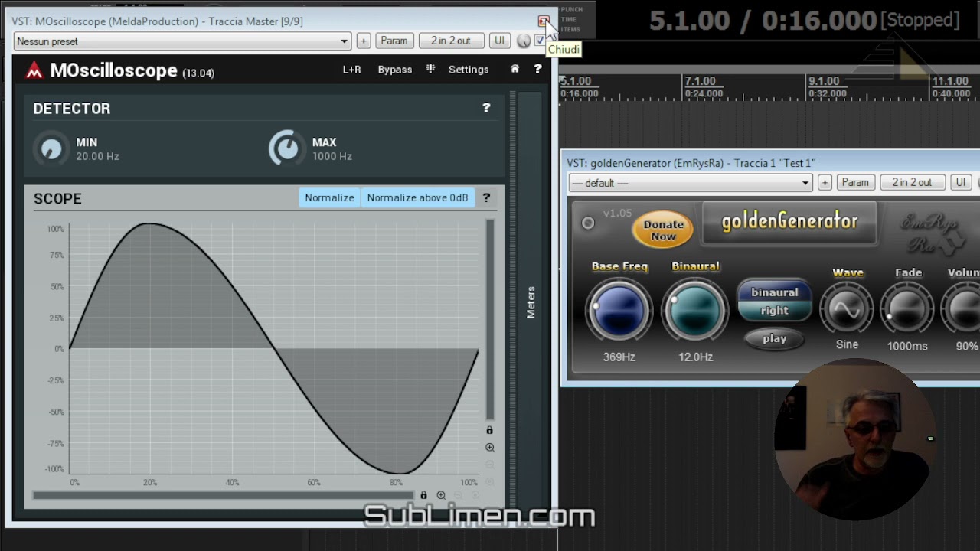Click 2 in 2 out in MOscilloscope window

(451, 41)
